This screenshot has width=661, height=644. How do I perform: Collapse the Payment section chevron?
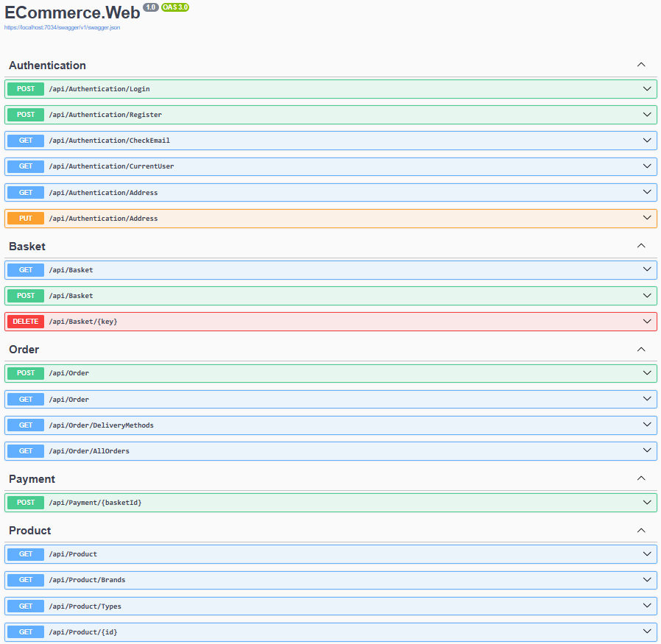(x=641, y=478)
